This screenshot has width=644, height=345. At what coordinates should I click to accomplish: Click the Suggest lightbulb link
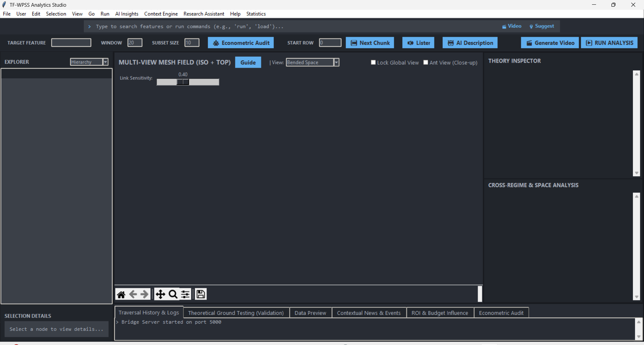tap(542, 26)
